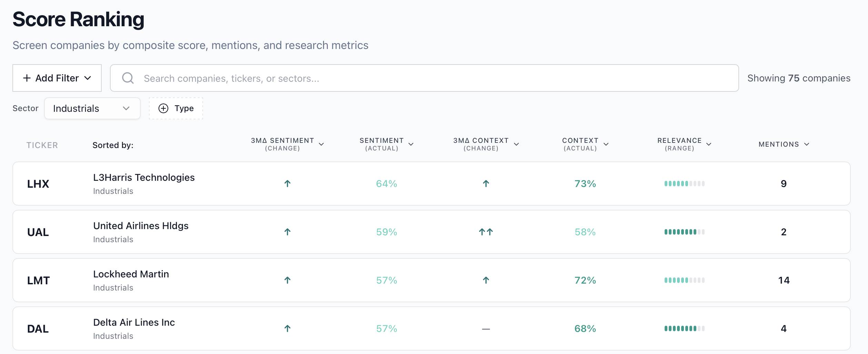Click the search magnifier icon
This screenshot has height=354, width=868.
tap(128, 78)
